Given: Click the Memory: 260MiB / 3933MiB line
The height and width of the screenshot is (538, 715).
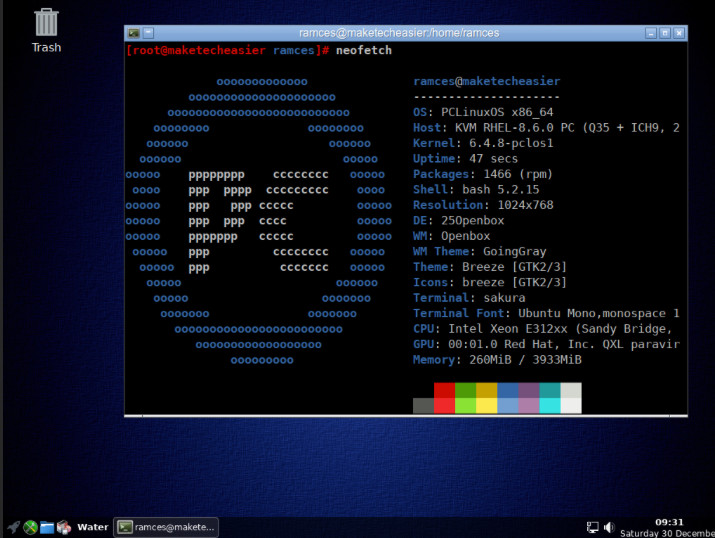Looking at the screenshot, I should pyautogui.click(x=497, y=360).
